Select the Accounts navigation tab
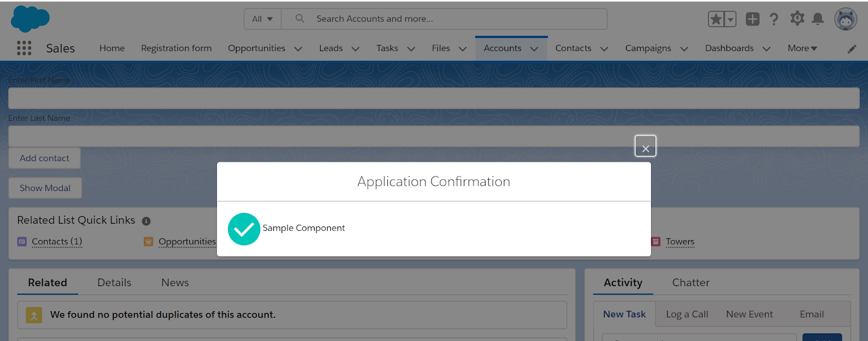 tap(502, 48)
